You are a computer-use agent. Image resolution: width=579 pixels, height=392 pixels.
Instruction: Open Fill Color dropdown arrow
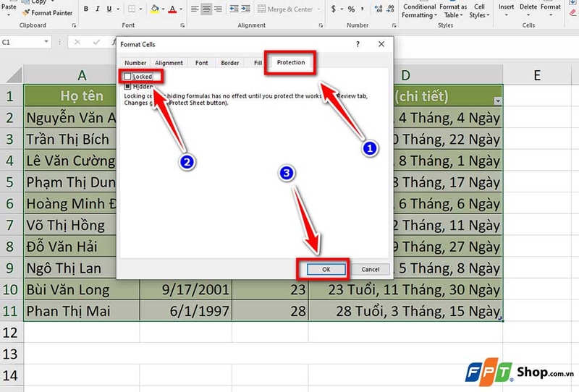point(163,9)
